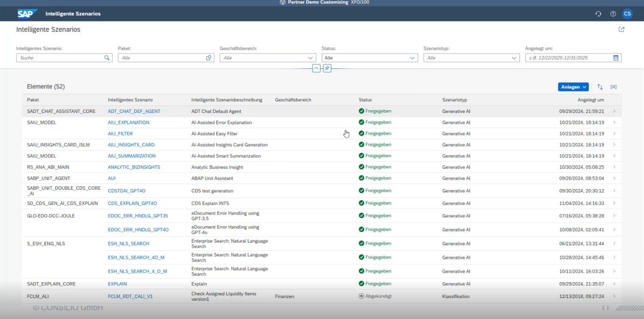Open row arrow for AIU_INSIGHTS_CARD
This screenshot has height=319, width=644.
[x=614, y=145]
